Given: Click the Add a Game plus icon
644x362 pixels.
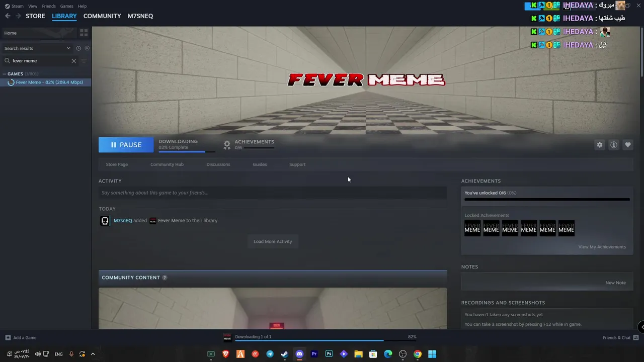Looking at the screenshot, I should click(x=8, y=337).
